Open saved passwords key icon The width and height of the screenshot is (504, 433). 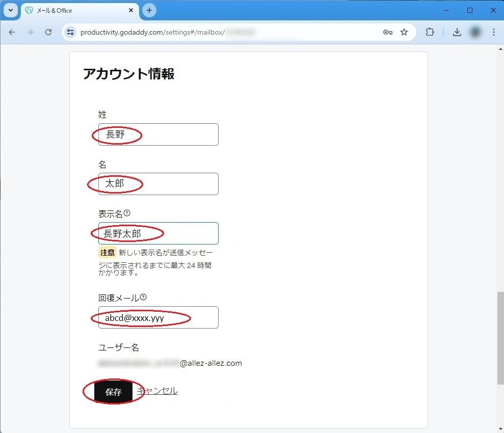[x=388, y=32]
